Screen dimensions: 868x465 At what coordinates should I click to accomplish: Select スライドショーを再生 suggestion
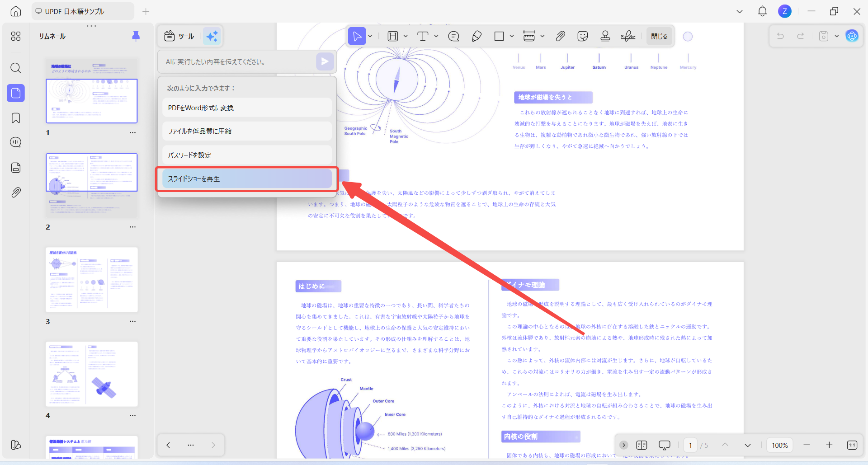tap(247, 179)
